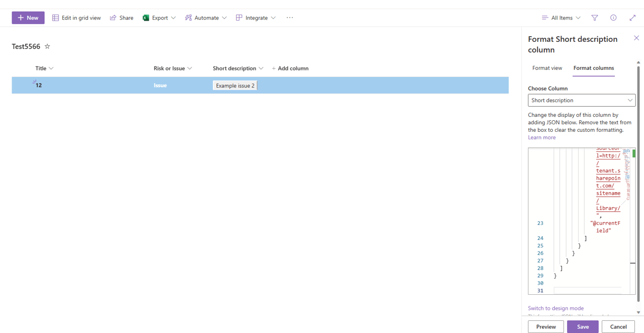
Task: Click the code editor minimap
Action: [626, 175]
